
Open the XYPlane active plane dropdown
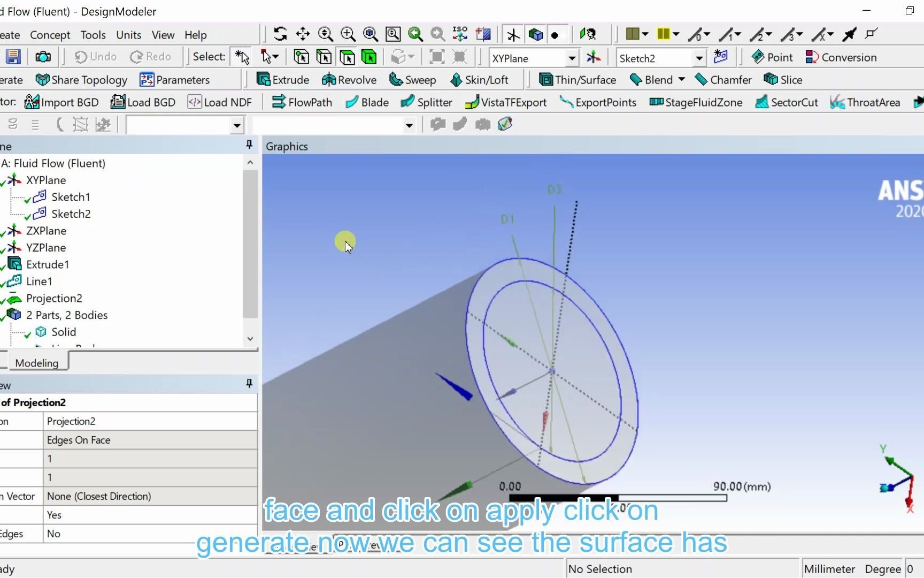point(572,58)
